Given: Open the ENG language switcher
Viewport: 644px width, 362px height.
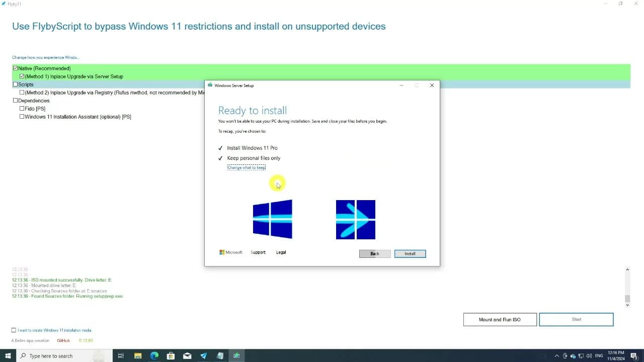Looking at the screenshot, I should tap(598, 355).
